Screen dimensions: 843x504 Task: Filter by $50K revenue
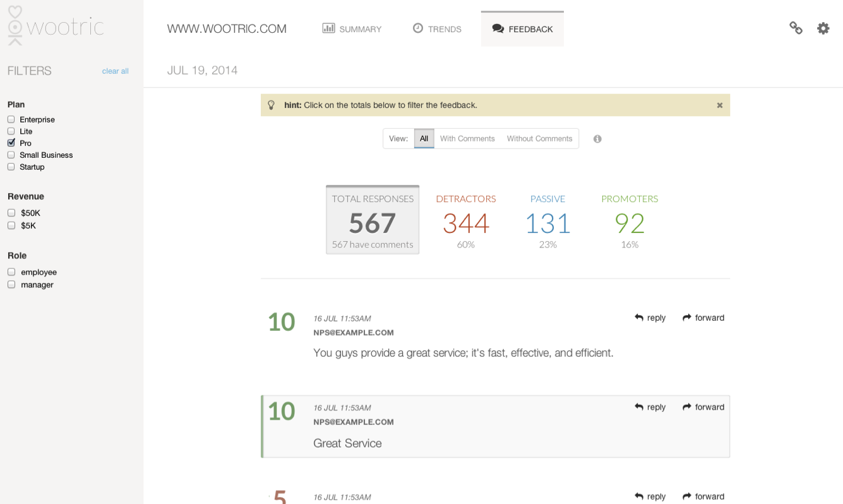click(x=11, y=213)
